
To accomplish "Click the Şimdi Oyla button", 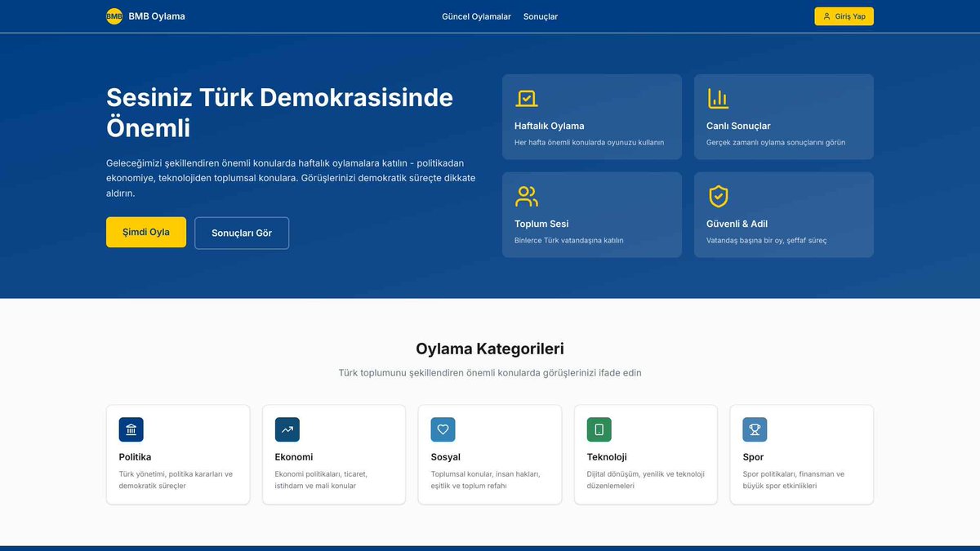I will pyautogui.click(x=146, y=232).
